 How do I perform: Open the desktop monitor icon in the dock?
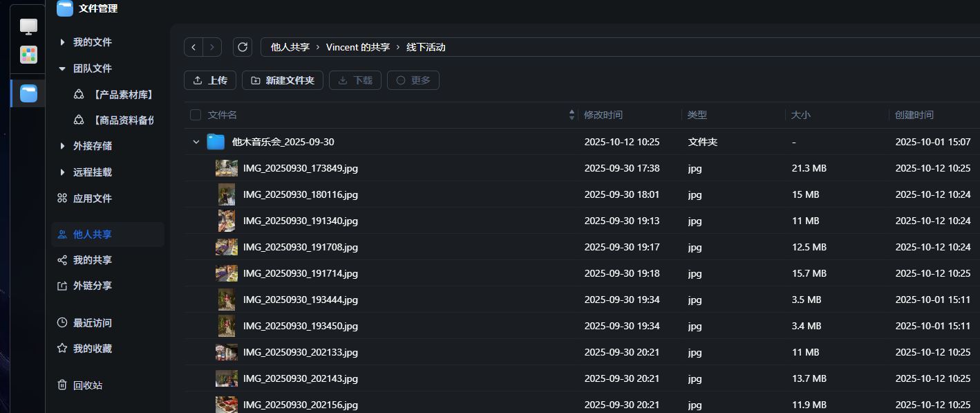tap(28, 26)
